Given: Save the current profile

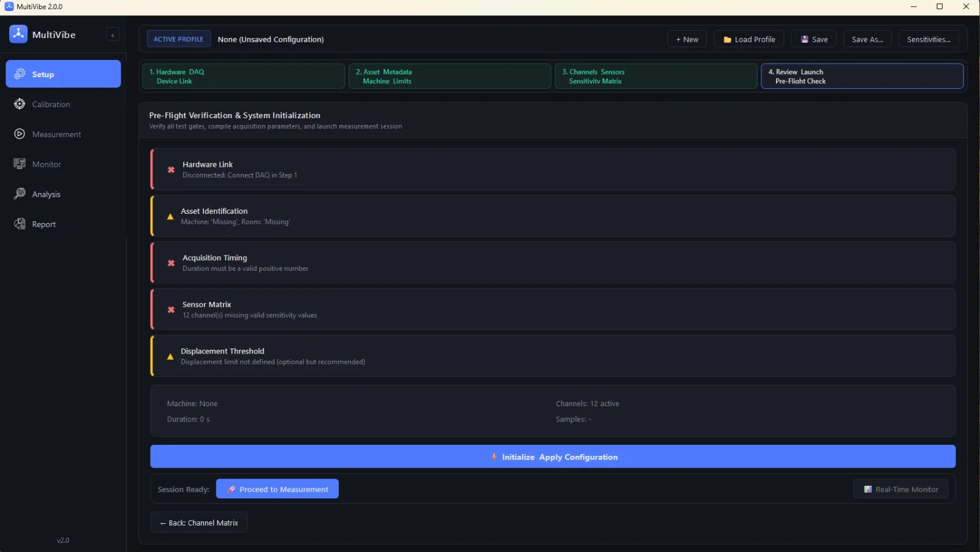Looking at the screenshot, I should click(814, 39).
